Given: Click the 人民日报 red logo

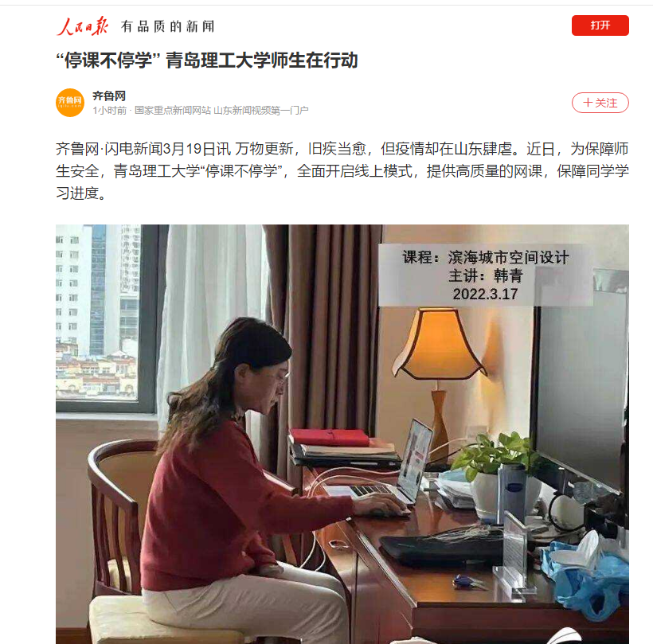Looking at the screenshot, I should 83,26.
